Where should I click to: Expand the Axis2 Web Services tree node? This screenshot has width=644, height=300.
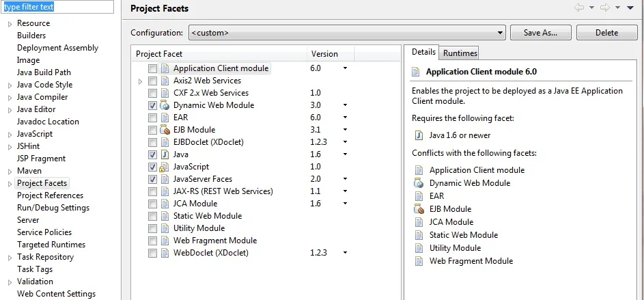point(140,81)
